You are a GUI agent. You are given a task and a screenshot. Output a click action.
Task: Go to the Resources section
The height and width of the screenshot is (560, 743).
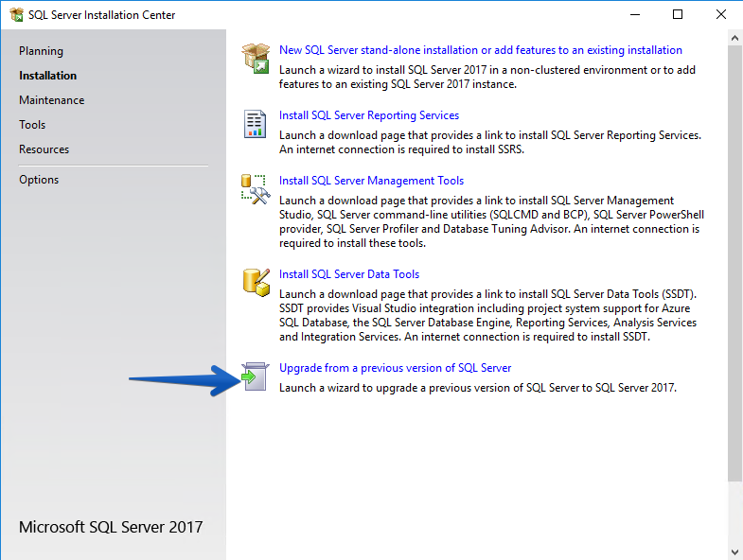tap(44, 149)
